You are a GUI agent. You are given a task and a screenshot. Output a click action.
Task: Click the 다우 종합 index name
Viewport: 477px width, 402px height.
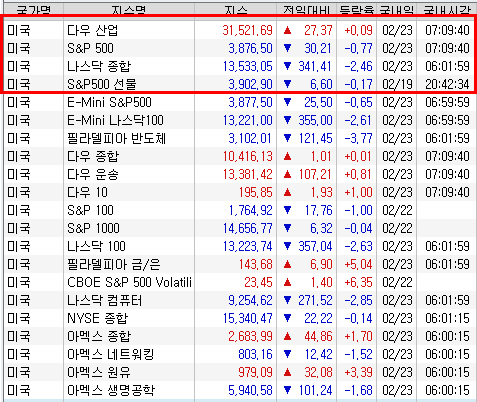(x=93, y=156)
